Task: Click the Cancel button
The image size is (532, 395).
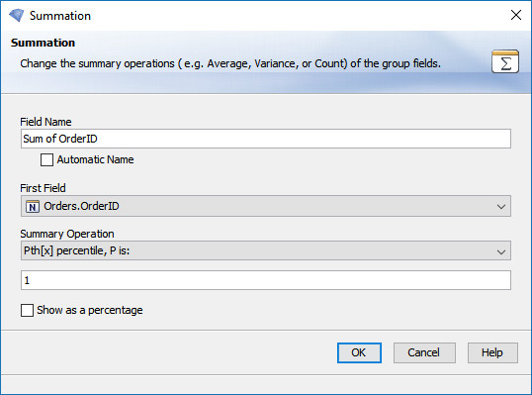Action: click(424, 352)
